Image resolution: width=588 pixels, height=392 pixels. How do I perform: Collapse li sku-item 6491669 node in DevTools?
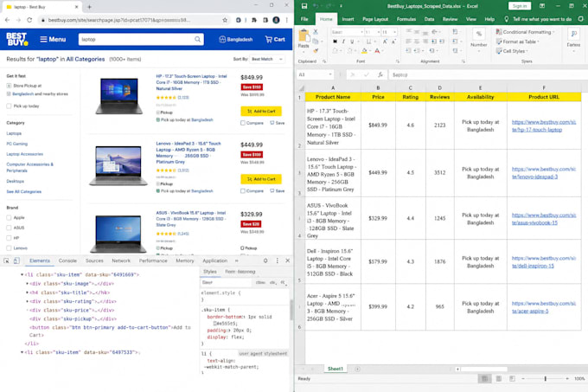(x=22, y=274)
